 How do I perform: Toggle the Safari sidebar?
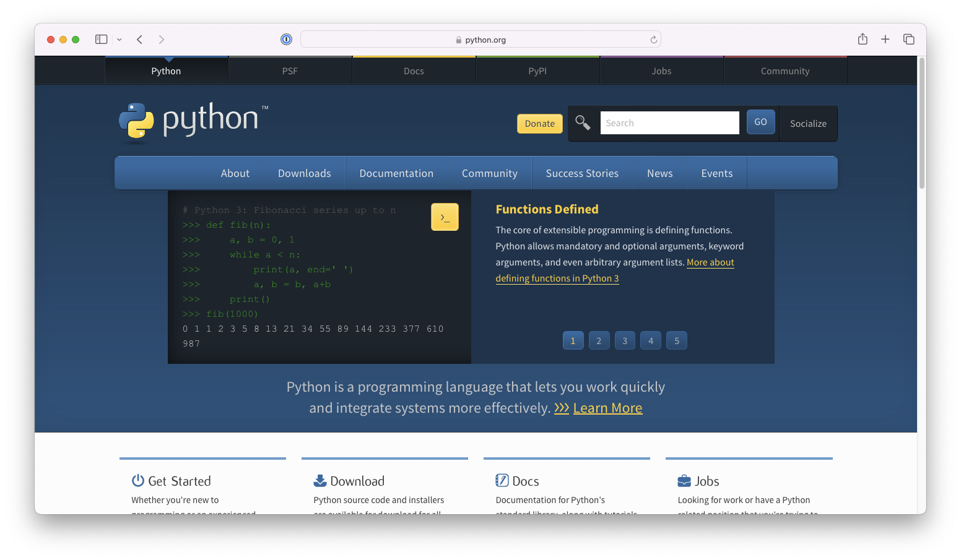(x=102, y=40)
